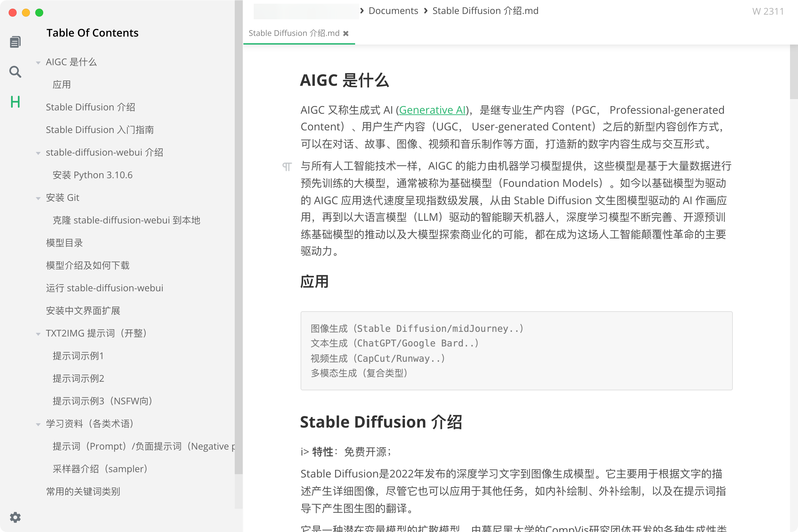
Task: Close the Stable Diffusion 介绍.md tab
Action: click(346, 33)
